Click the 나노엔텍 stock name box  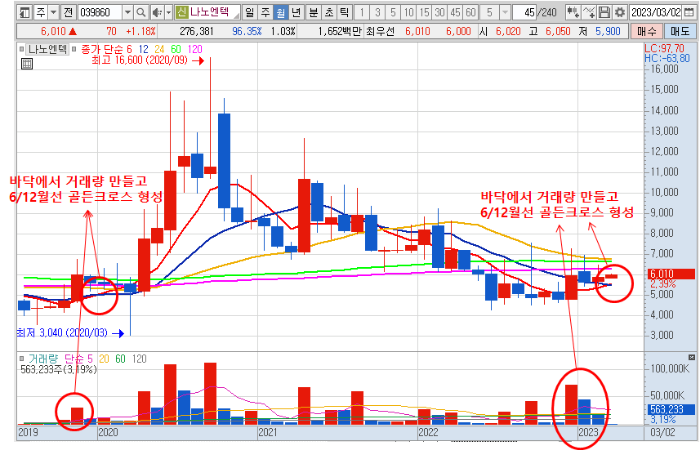pos(214,12)
